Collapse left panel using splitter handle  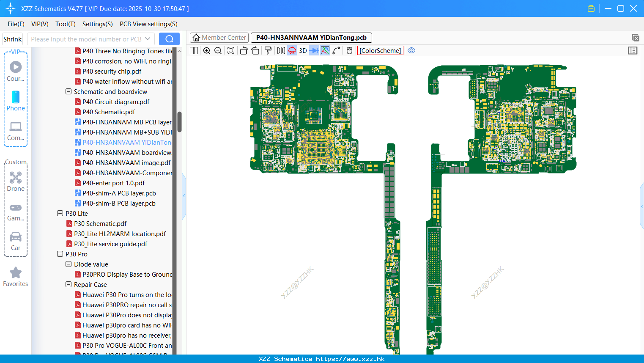(184, 195)
